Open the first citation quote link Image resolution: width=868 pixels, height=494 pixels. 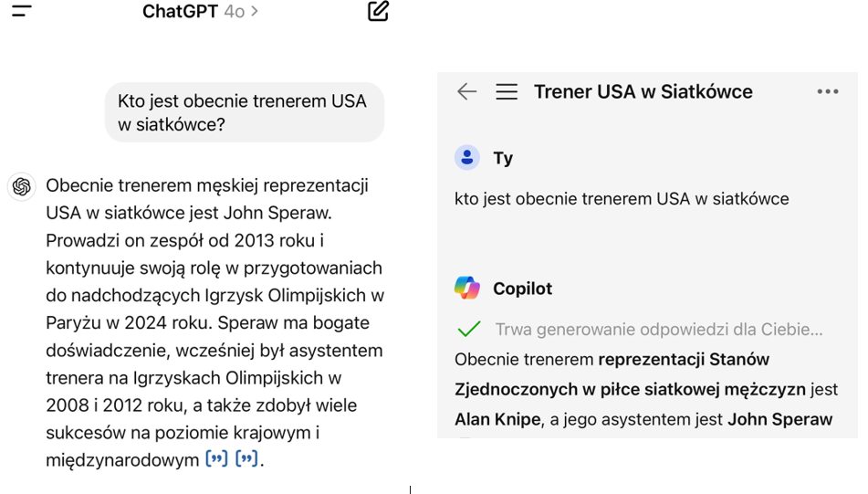click(x=216, y=459)
